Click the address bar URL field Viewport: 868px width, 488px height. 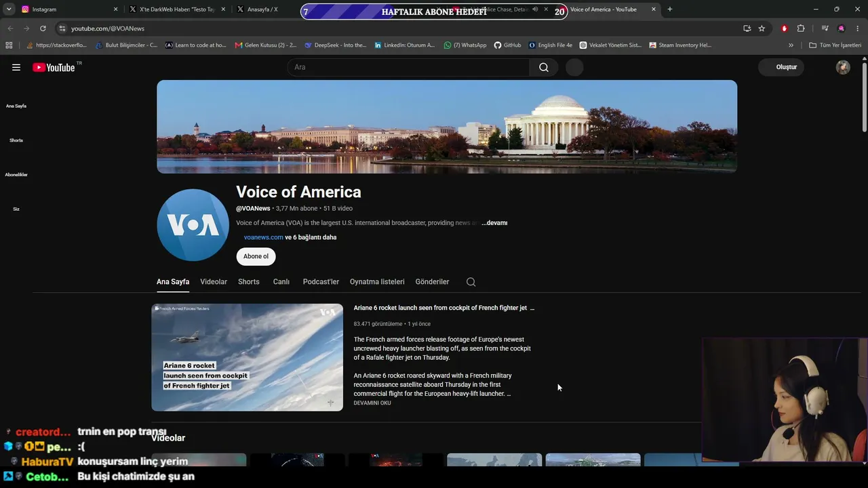pyautogui.click(x=400, y=28)
